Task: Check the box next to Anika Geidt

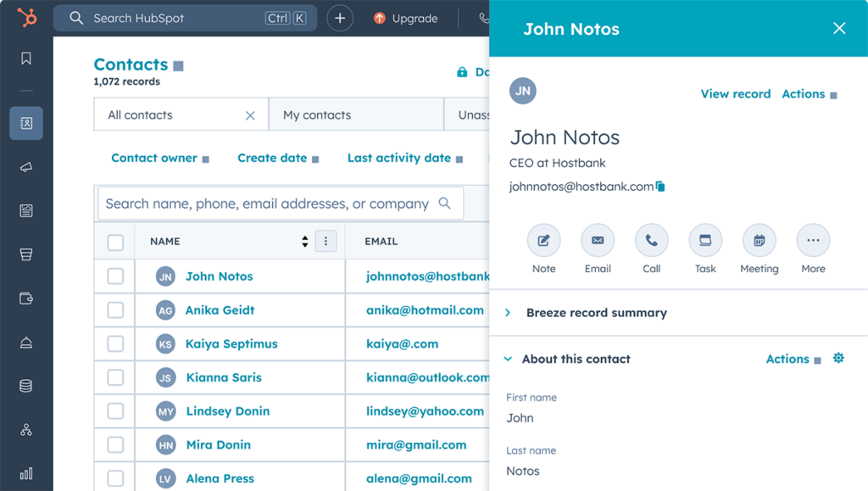Action: click(x=115, y=310)
